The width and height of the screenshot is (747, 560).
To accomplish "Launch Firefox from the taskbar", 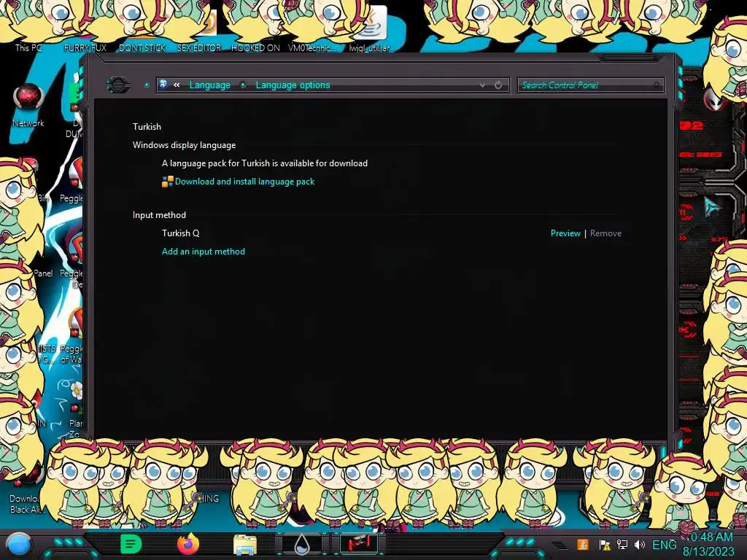I will click(188, 544).
